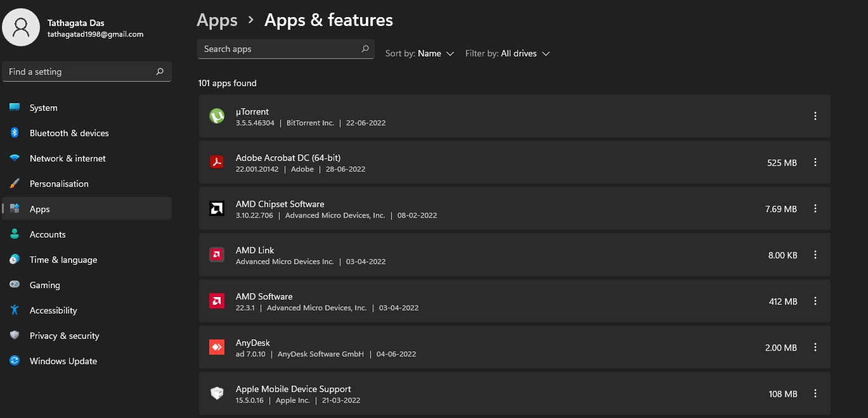Click the 108 MB size value
Viewport: 868px width, 418px height.
[783, 394]
